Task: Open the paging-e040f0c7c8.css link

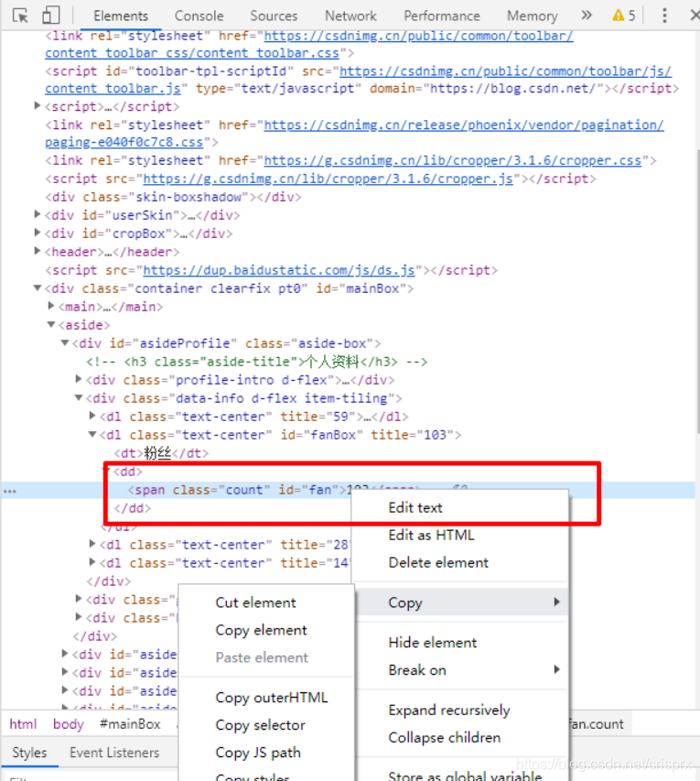Action: coord(124,143)
